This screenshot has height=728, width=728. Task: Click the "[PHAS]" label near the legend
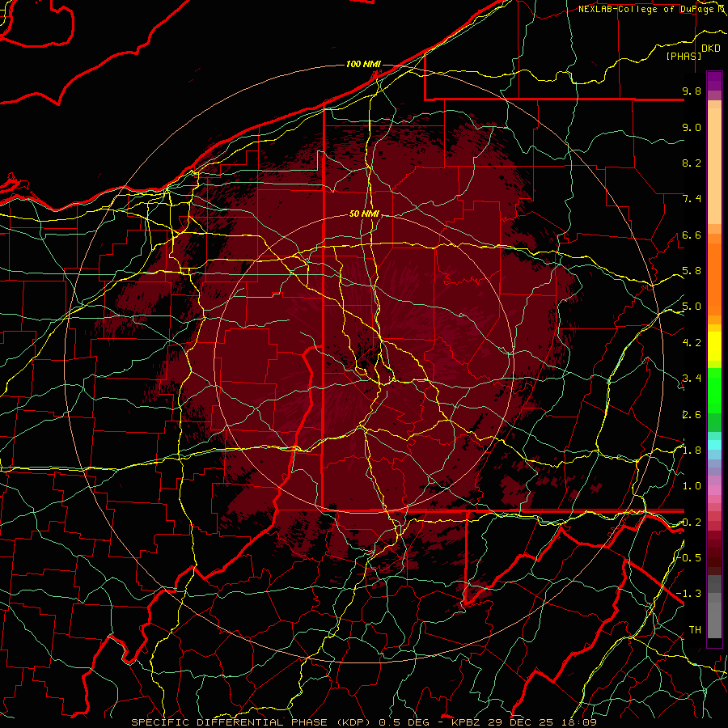point(684,57)
